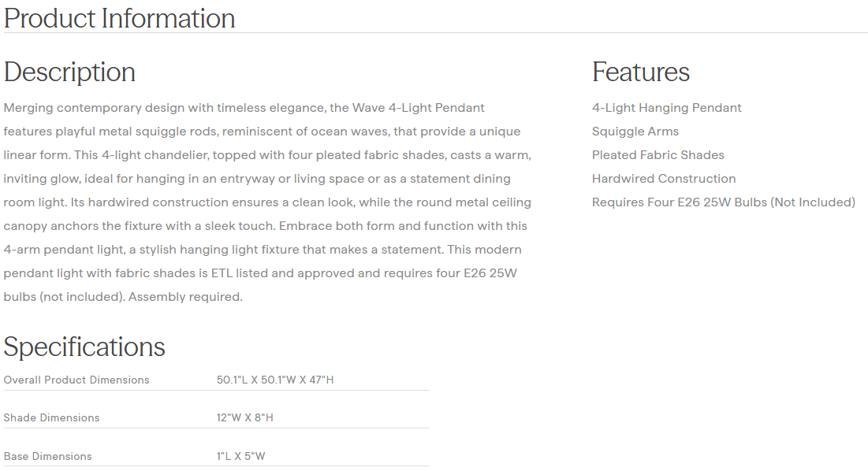Click the Base Dimensions label

coord(48,456)
